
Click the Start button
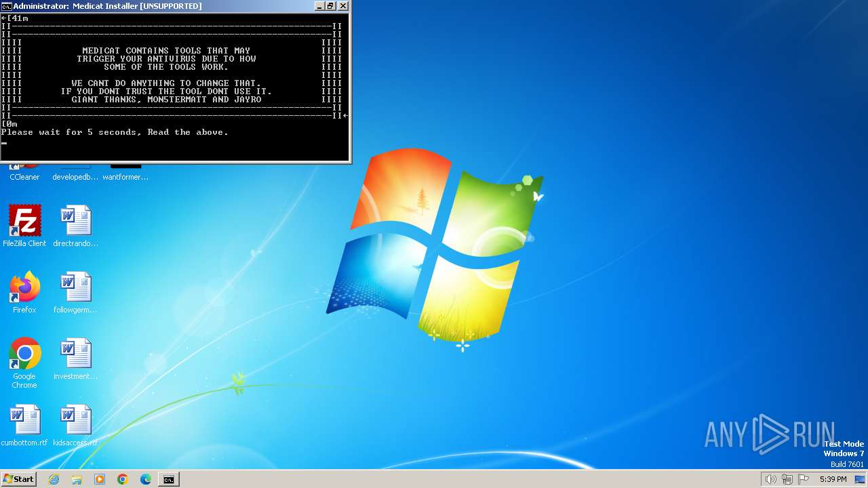(x=18, y=479)
